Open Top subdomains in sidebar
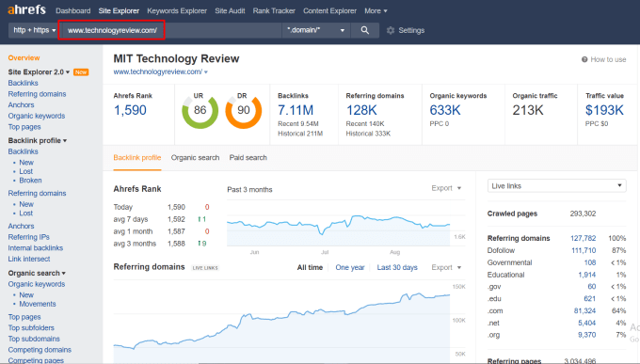The width and height of the screenshot is (640, 364). click(x=34, y=340)
